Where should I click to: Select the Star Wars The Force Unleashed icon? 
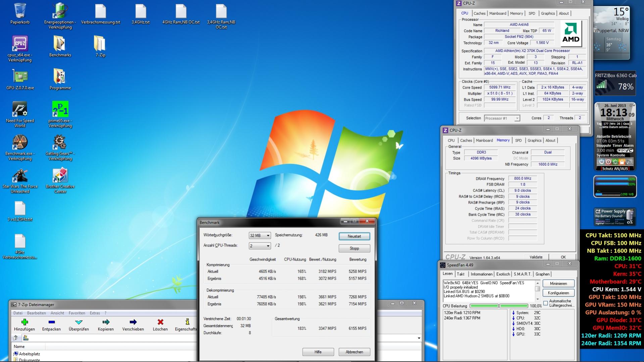20,175
